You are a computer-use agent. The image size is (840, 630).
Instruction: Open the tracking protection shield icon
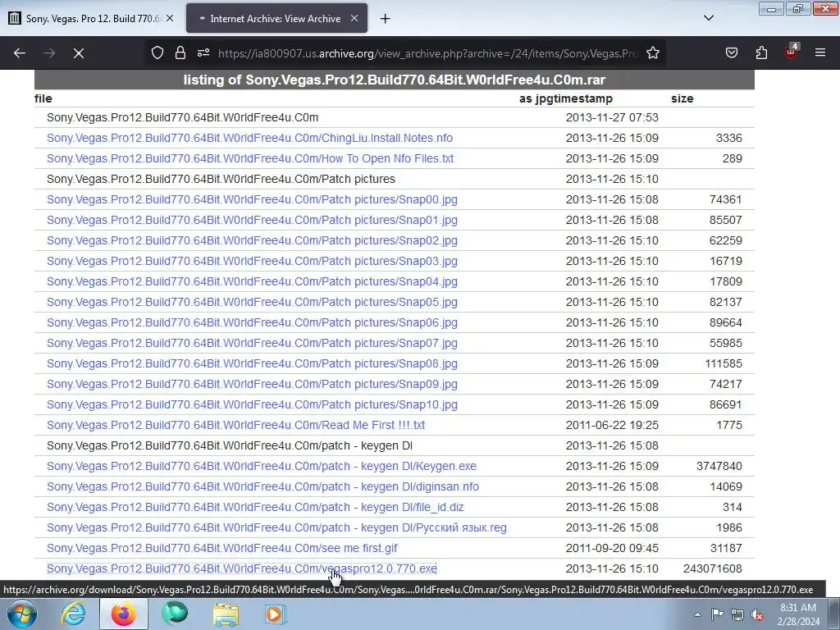pyautogui.click(x=157, y=53)
